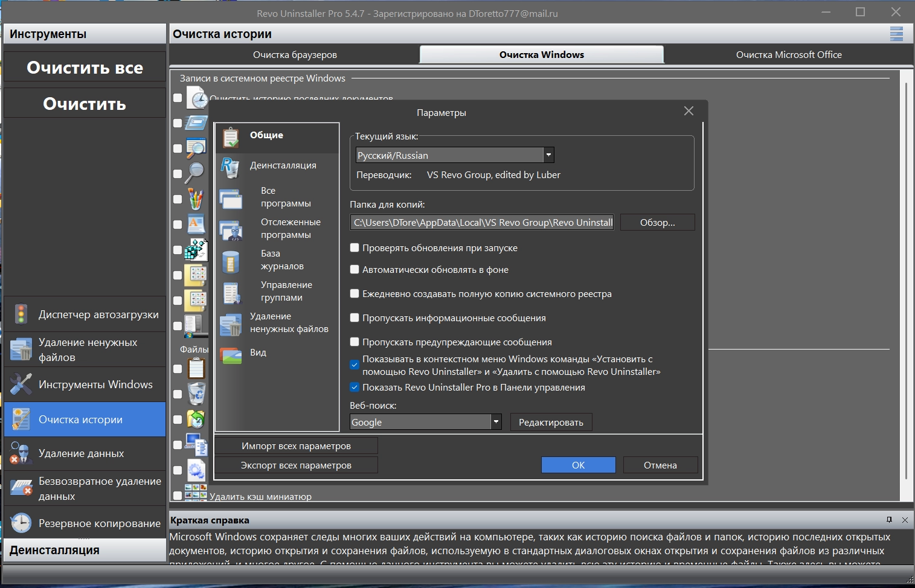Switch to the Очистка Microsoft Office tab

click(789, 54)
